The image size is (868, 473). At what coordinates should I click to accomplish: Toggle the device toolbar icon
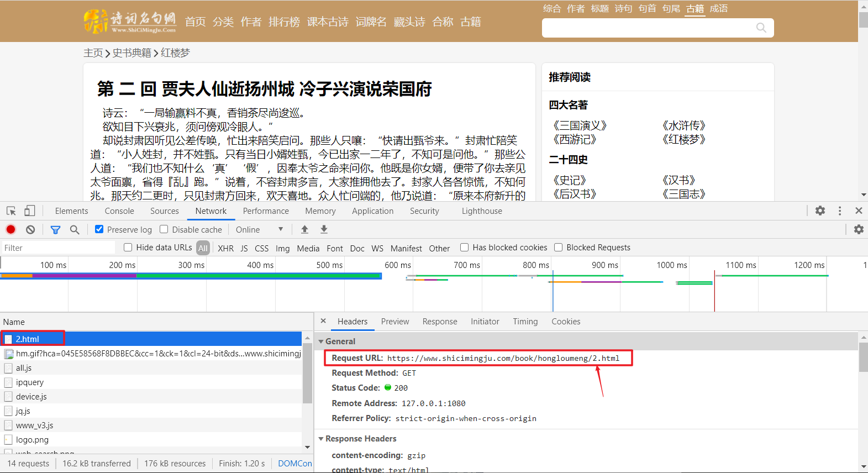tap(30, 211)
